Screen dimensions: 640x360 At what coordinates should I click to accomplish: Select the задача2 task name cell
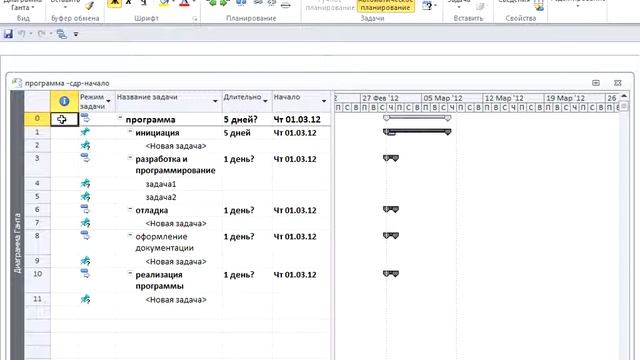pyautogui.click(x=169, y=197)
